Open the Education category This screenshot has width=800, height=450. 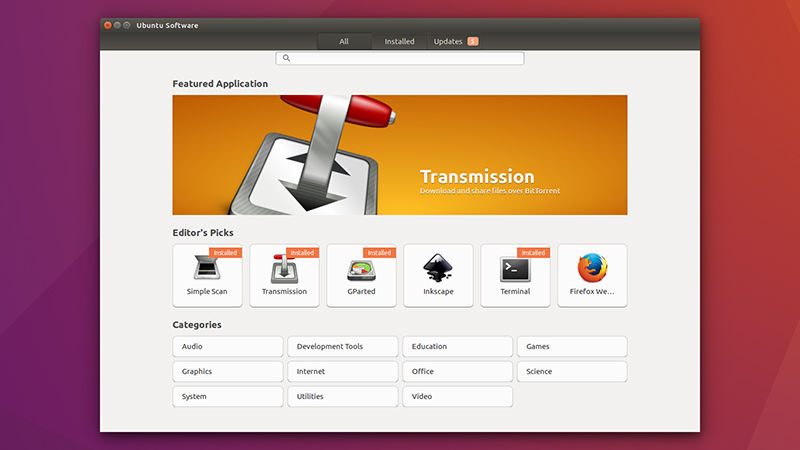coord(457,347)
